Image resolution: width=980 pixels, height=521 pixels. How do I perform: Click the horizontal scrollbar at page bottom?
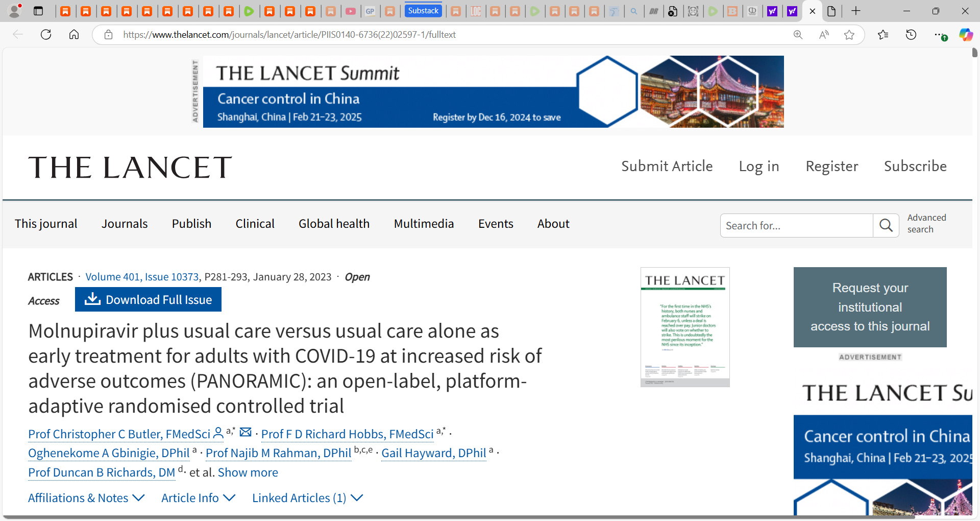pyautogui.click(x=459, y=517)
